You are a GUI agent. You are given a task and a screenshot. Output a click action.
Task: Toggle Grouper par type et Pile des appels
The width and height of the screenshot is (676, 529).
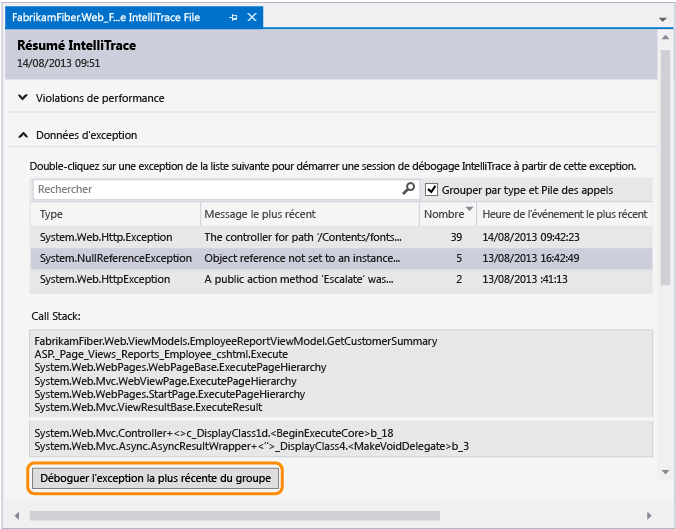[431, 190]
